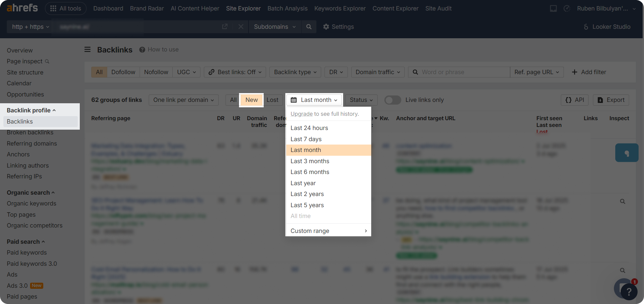Click the teal lightbulb tip button
The height and width of the screenshot is (304, 644).
point(627,153)
